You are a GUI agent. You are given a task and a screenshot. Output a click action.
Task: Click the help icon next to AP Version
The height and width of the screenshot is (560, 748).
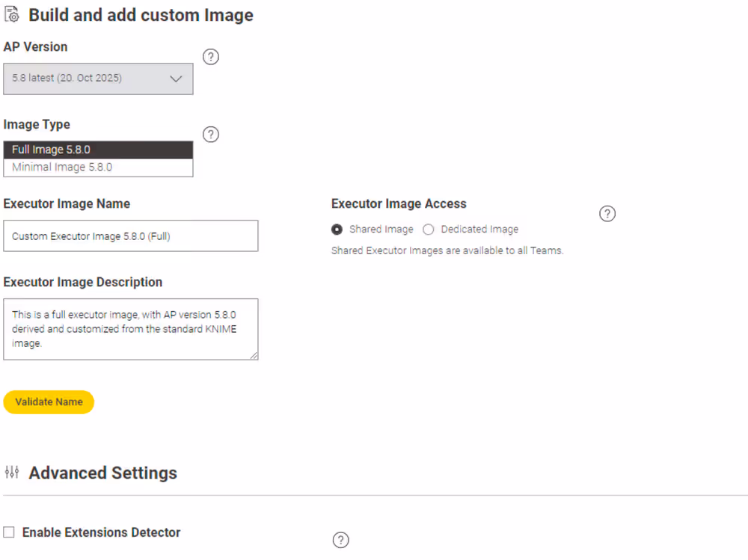pos(210,57)
